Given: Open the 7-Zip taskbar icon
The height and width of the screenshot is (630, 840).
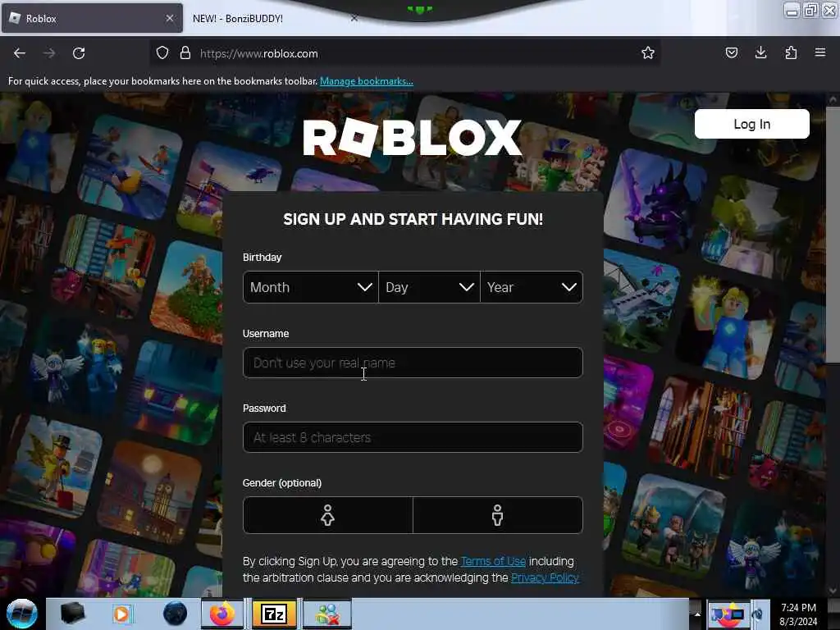Looking at the screenshot, I should pyautogui.click(x=274, y=614).
